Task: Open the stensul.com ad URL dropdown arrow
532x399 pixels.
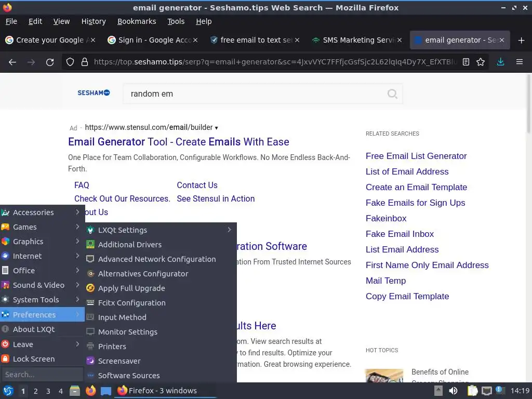Action: [x=217, y=128]
